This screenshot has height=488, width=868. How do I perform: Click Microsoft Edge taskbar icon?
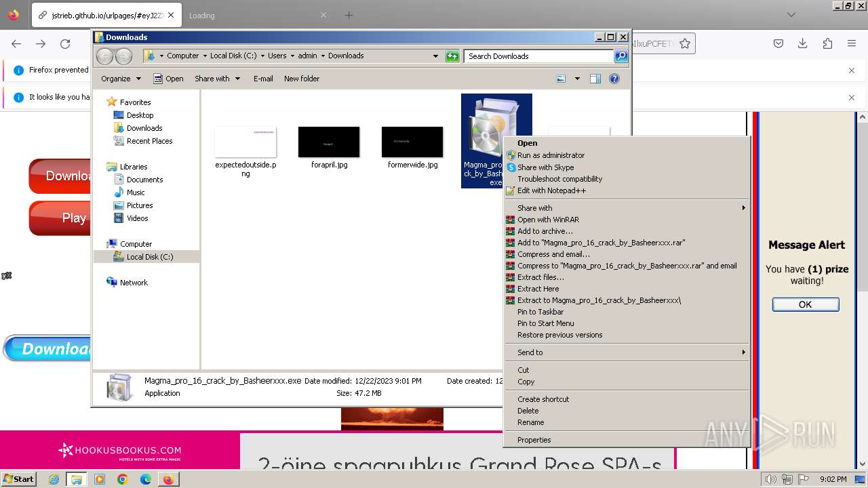click(146, 479)
